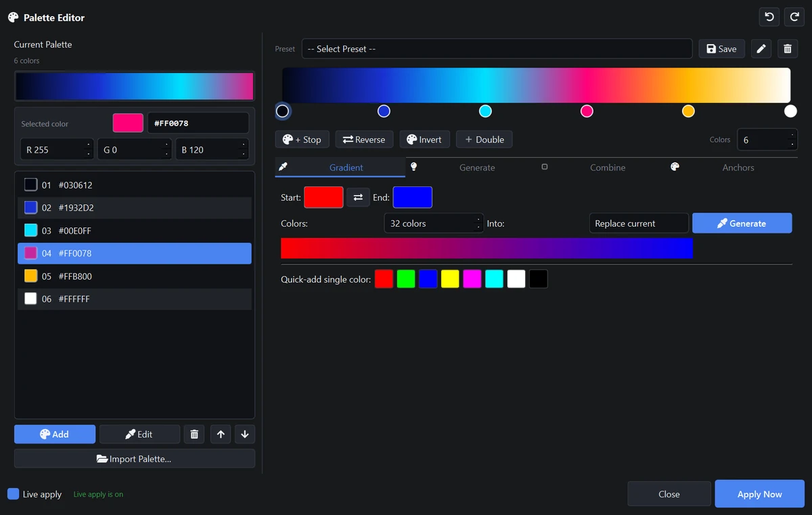Quick-add the yellow color
Image resolution: width=812 pixels, height=515 pixels.
pyautogui.click(x=450, y=279)
